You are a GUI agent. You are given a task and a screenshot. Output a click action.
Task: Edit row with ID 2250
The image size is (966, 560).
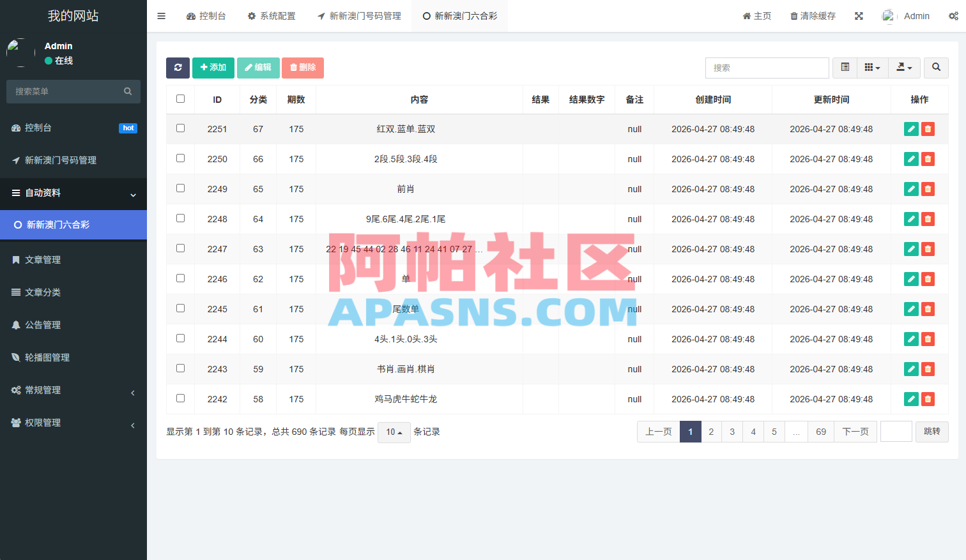pyautogui.click(x=911, y=159)
